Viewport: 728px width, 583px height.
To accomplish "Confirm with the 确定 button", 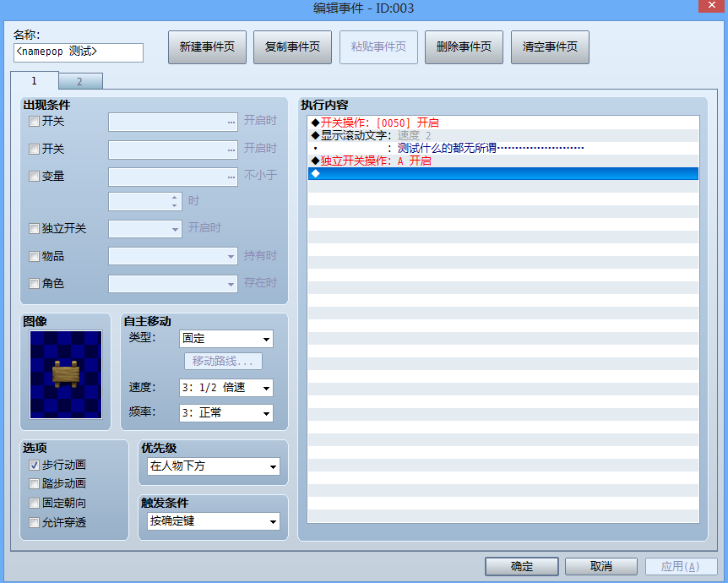I will tap(522, 566).
